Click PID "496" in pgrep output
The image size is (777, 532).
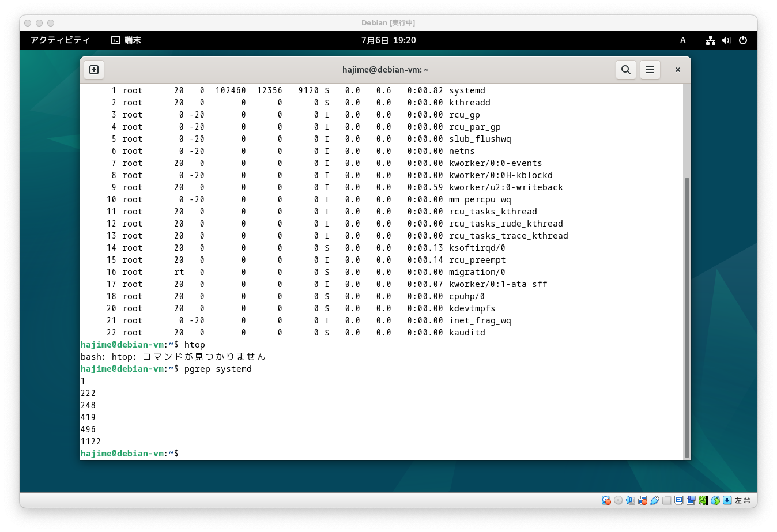coord(88,429)
